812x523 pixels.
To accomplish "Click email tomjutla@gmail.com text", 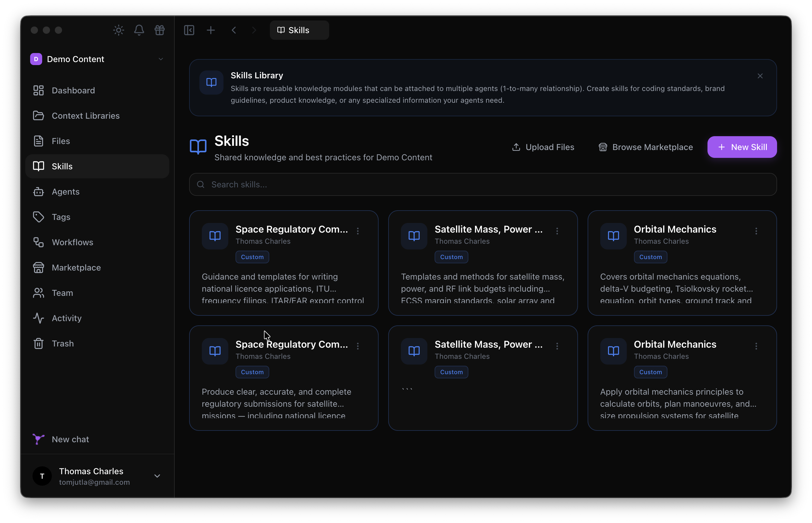I will pos(94,482).
